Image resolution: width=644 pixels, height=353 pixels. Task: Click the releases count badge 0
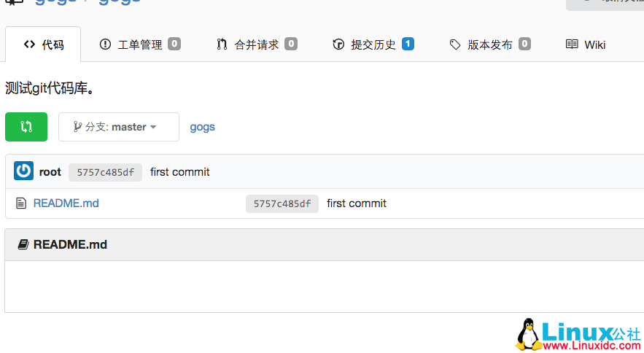click(524, 44)
